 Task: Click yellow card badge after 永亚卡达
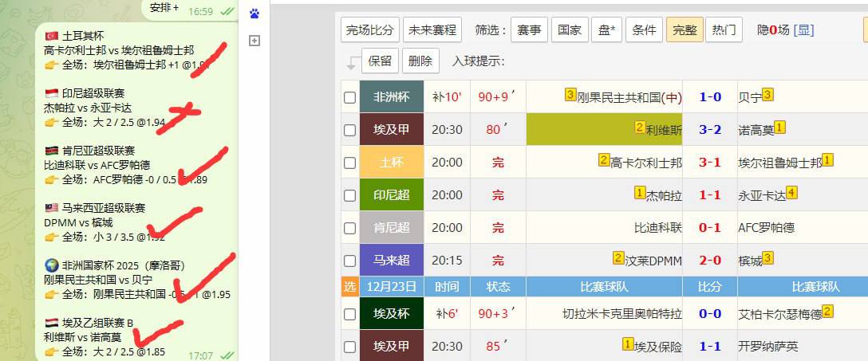(791, 193)
